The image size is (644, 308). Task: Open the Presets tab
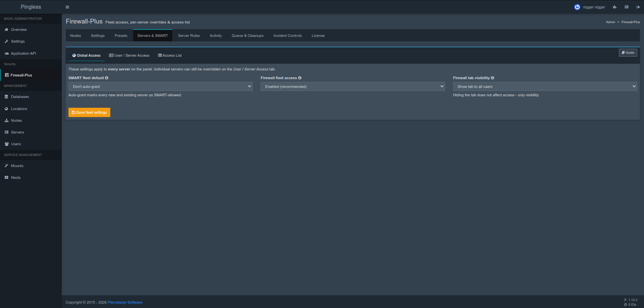(121, 36)
